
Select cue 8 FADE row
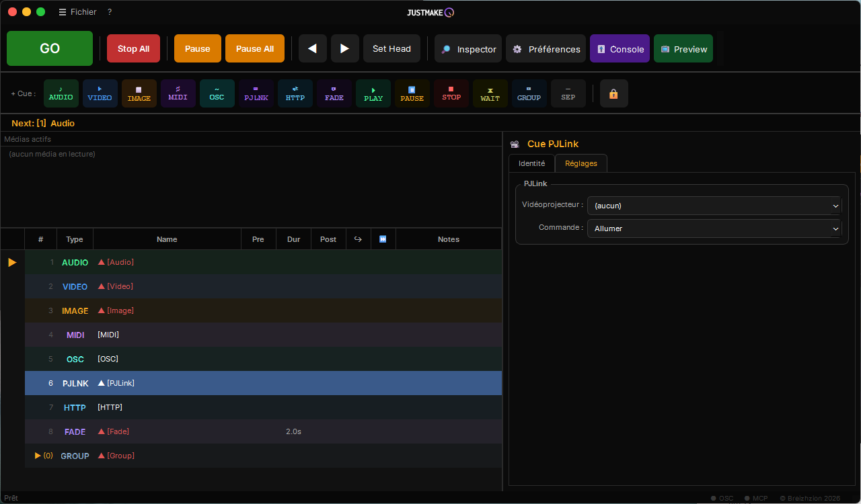click(263, 431)
